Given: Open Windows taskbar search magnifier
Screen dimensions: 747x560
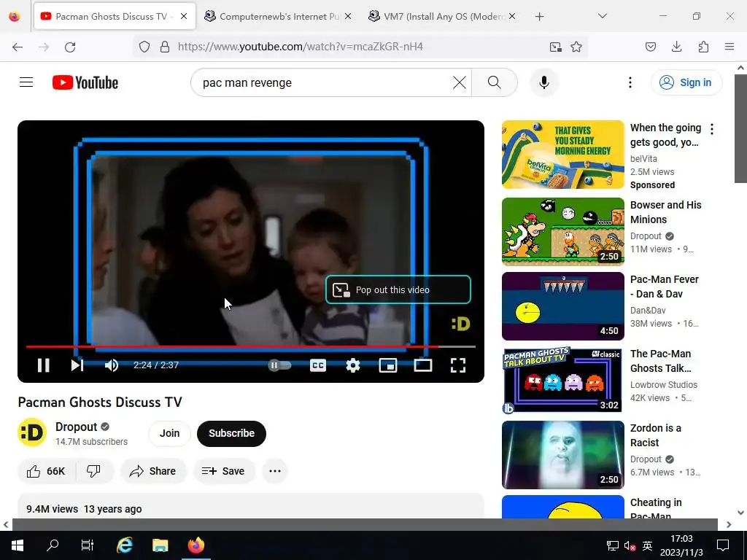Looking at the screenshot, I should [x=52, y=545].
